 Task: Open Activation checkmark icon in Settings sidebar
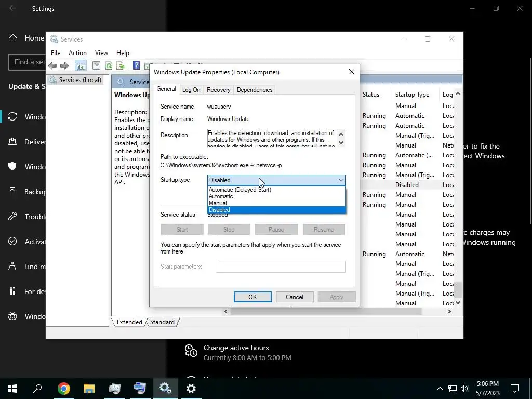tap(12, 241)
